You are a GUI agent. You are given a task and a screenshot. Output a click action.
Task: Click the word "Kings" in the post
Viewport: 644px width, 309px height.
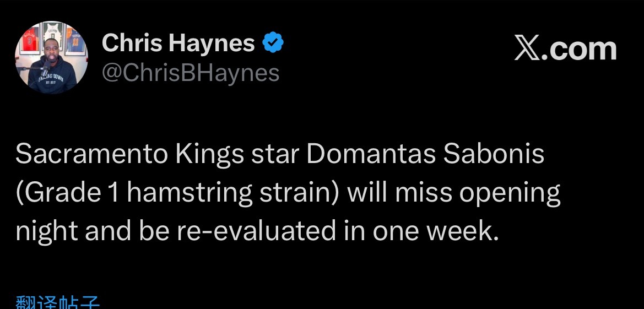(209, 155)
